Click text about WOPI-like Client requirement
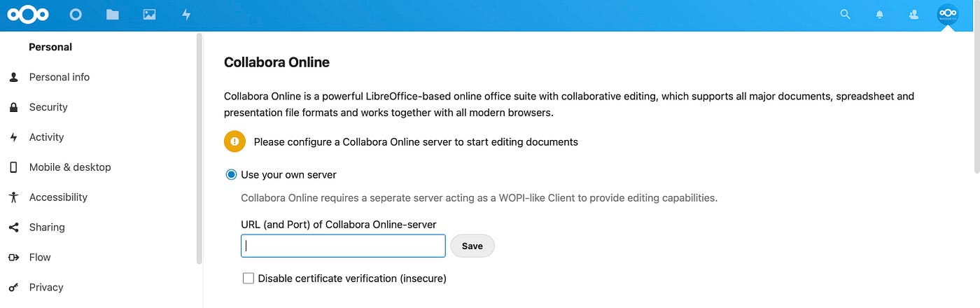Screen dimensions: 980x308 pyautogui.click(x=479, y=197)
